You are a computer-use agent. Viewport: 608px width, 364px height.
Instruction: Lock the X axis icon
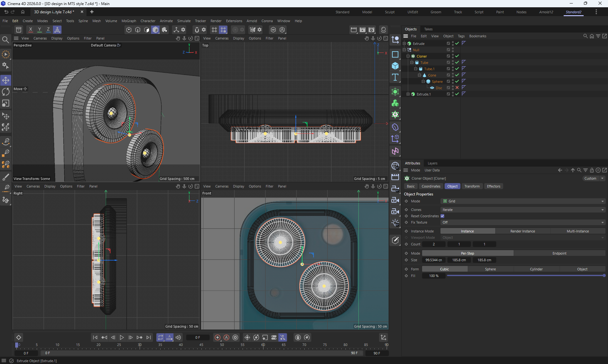[30, 30]
